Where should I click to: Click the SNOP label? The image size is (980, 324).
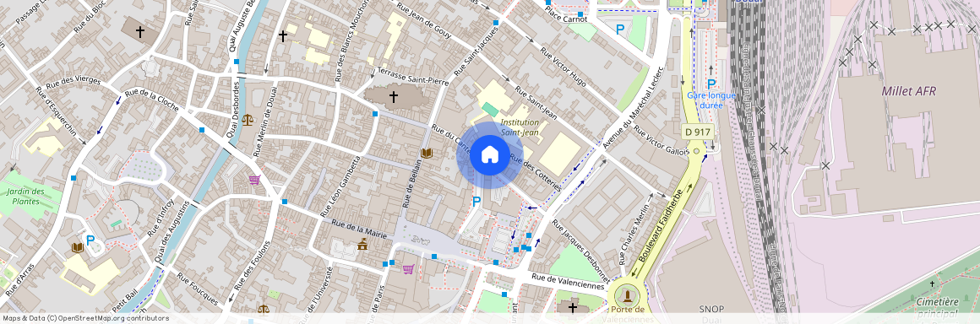711,309
